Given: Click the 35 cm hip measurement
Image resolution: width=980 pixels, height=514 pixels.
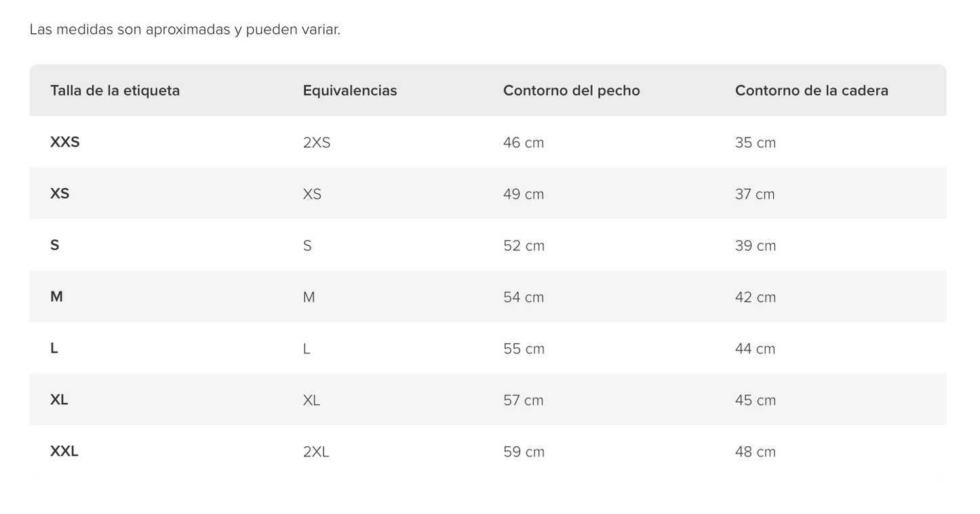Looking at the screenshot, I should coord(755,142).
